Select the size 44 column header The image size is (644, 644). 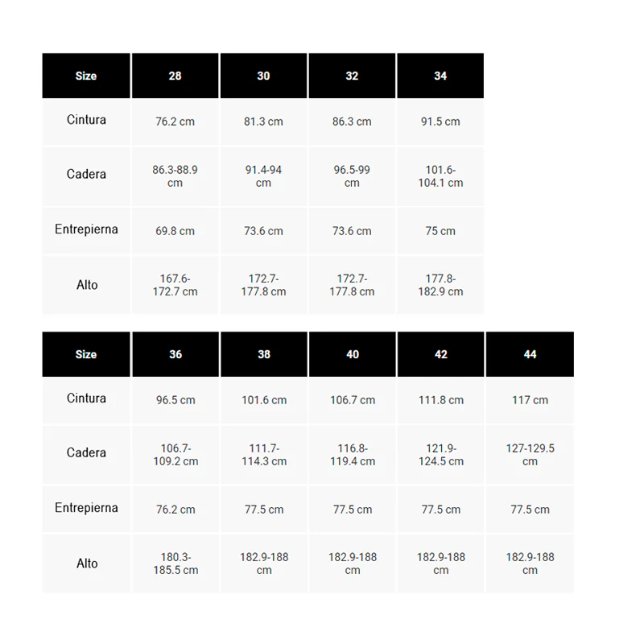click(x=530, y=354)
